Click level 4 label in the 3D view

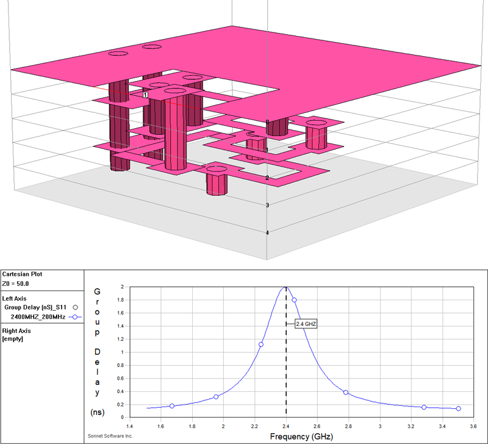(268, 233)
